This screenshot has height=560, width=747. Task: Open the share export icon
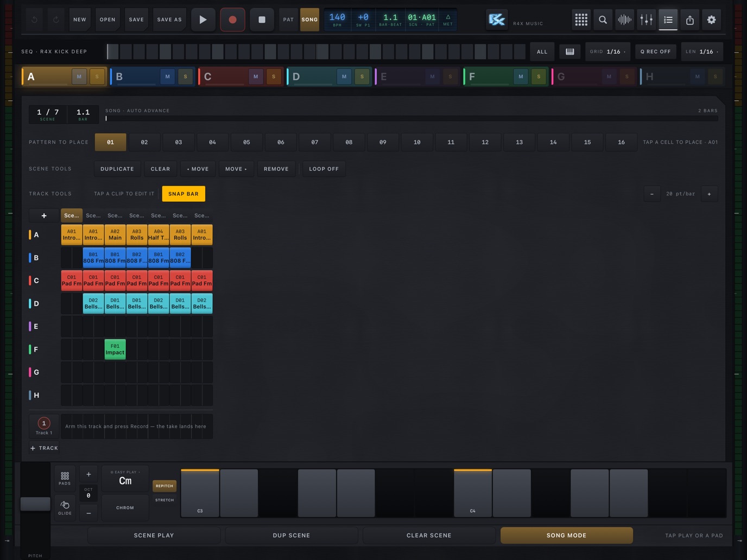point(689,20)
